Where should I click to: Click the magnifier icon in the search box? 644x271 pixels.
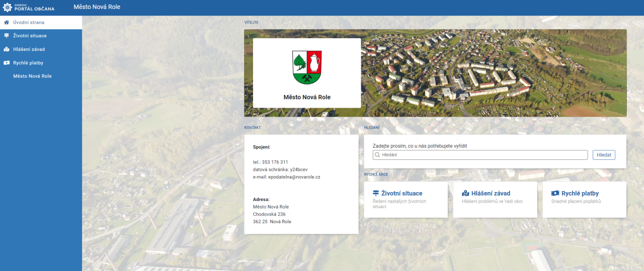click(377, 155)
